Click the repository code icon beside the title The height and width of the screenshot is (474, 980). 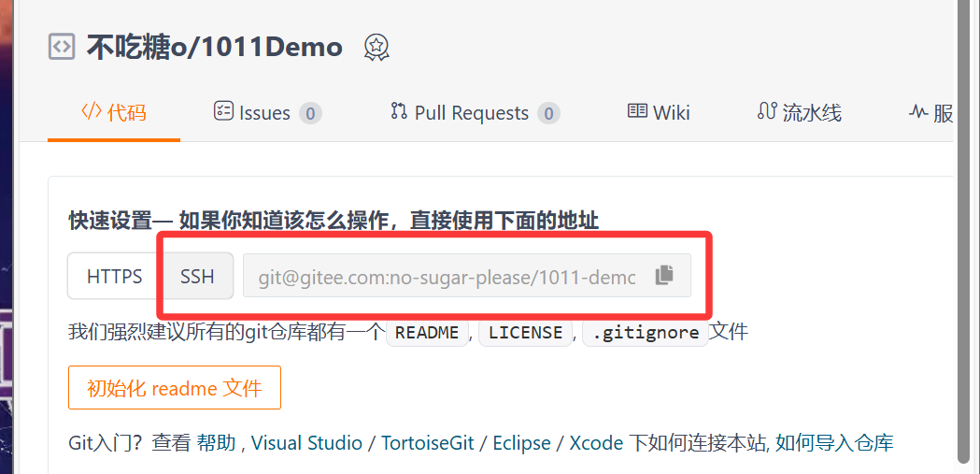62,46
